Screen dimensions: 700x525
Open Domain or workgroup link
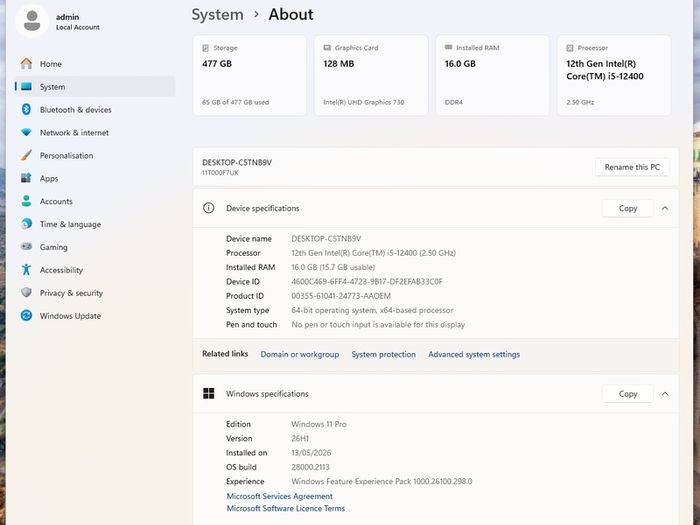pos(300,354)
